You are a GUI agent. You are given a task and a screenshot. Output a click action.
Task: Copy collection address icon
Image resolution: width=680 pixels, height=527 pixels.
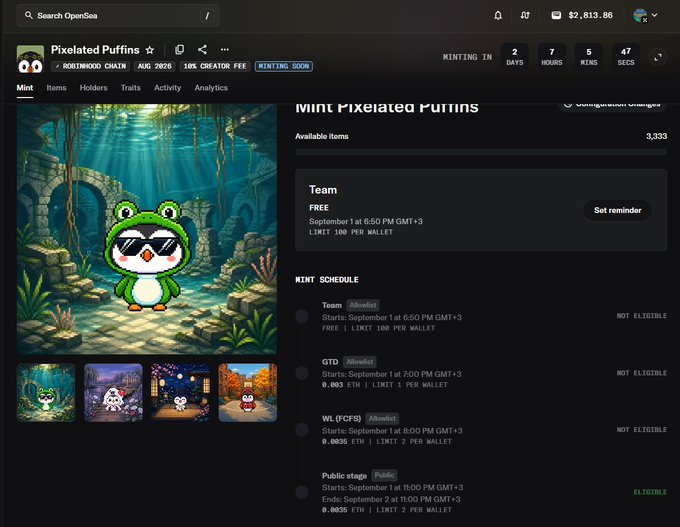click(180, 49)
